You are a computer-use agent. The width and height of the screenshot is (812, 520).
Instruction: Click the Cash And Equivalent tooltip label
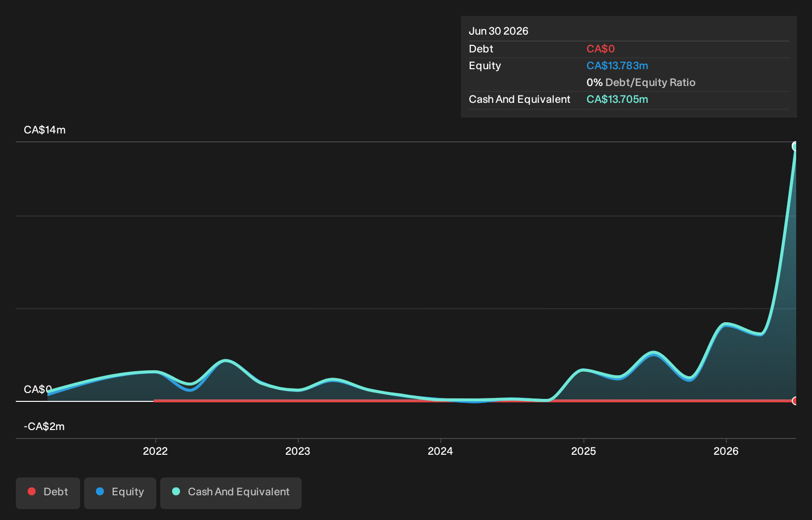point(519,99)
